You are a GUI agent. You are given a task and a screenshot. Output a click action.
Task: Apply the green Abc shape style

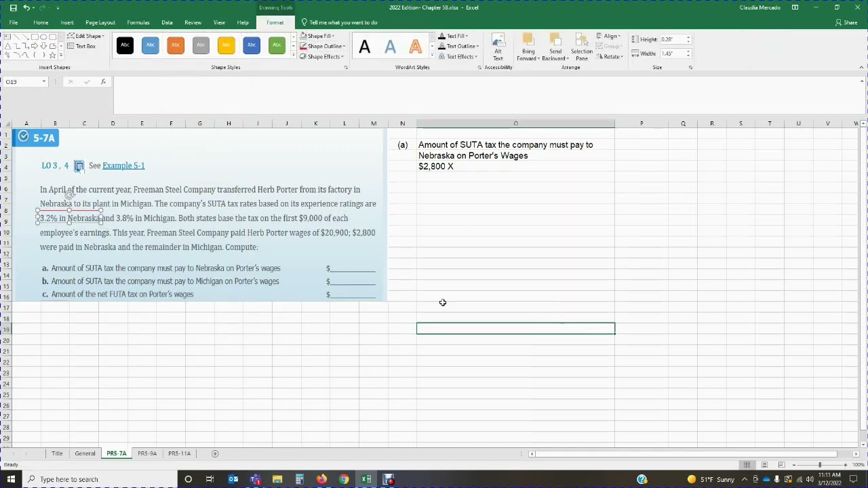tap(277, 45)
